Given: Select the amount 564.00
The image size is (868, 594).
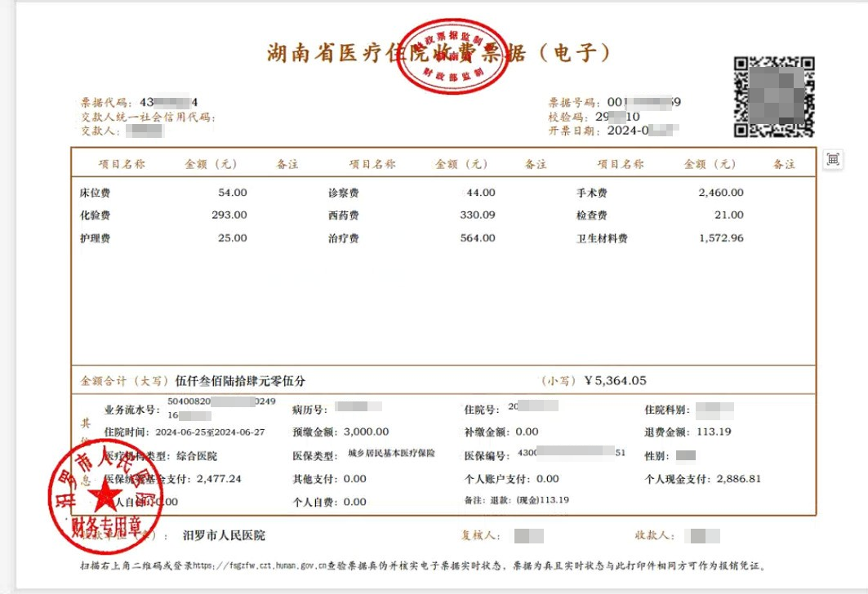Looking at the screenshot, I should point(478,237).
